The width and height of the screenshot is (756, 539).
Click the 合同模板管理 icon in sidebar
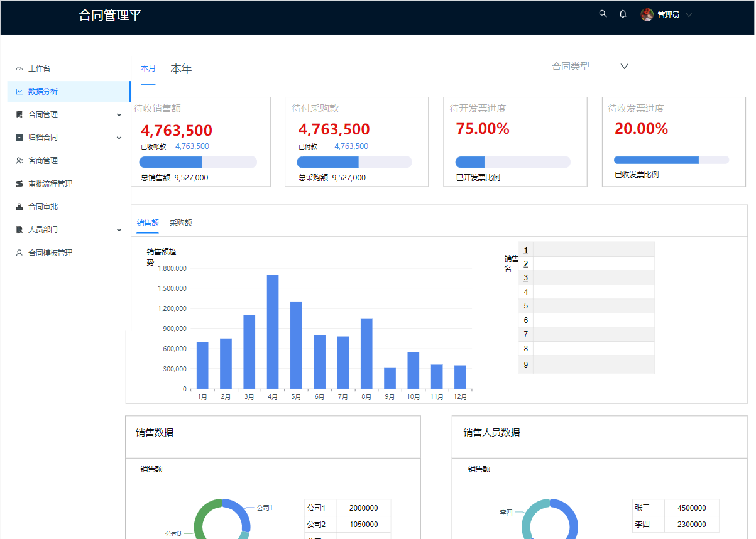[19, 253]
